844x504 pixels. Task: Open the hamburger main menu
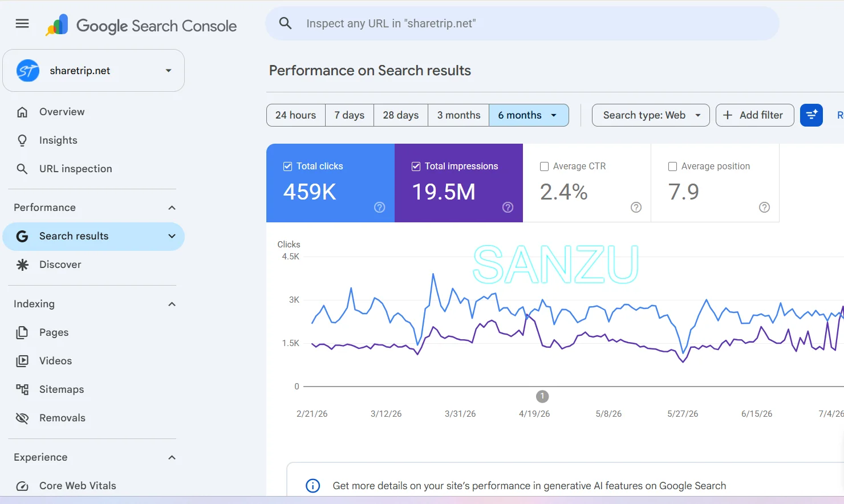22,23
